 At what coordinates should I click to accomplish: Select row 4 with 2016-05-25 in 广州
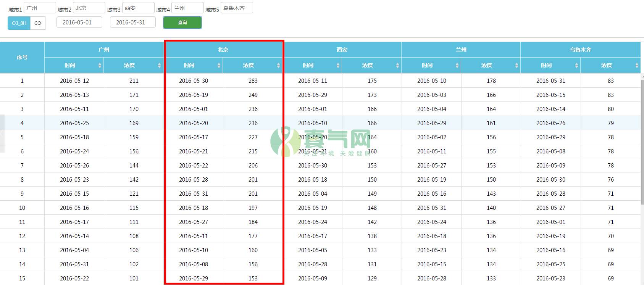pyautogui.click(x=74, y=123)
